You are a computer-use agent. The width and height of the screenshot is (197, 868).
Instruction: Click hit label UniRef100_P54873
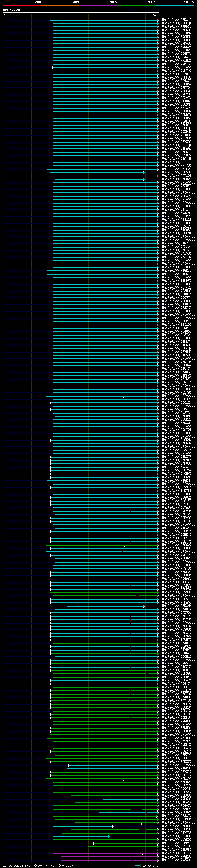(177, 81)
